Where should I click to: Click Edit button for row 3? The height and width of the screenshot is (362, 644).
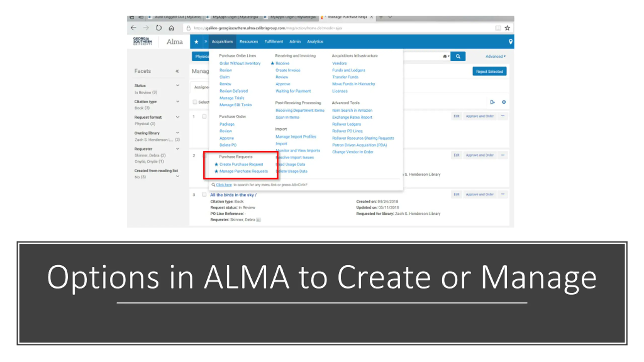tap(456, 194)
